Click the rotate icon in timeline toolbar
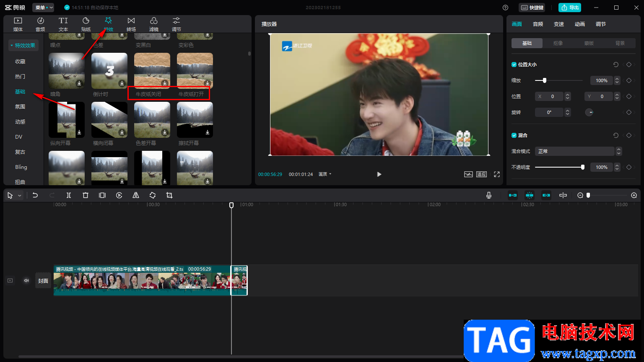The width and height of the screenshot is (644, 362). coord(153,195)
